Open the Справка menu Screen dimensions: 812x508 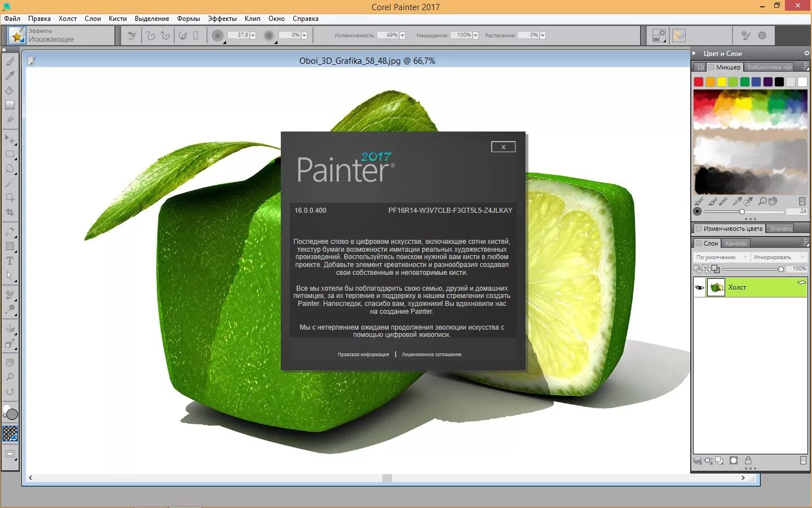[306, 19]
